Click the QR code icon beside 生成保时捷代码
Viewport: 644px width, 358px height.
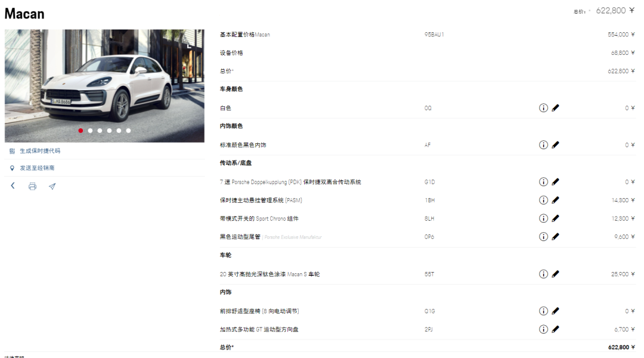coord(12,152)
